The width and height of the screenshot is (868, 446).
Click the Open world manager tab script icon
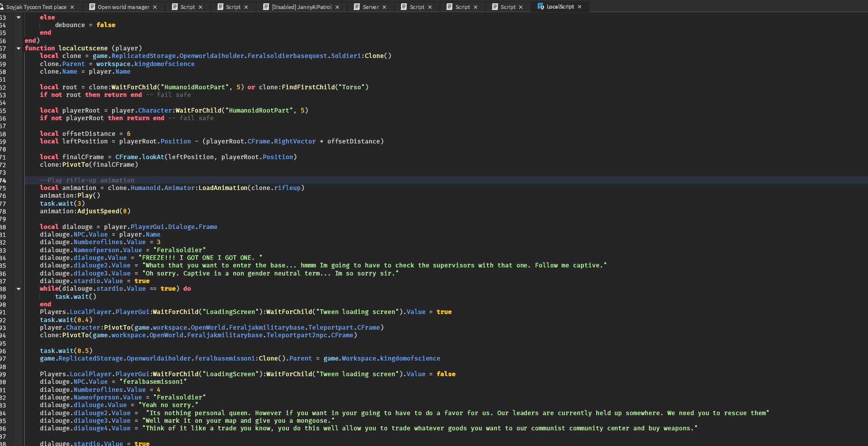click(92, 7)
